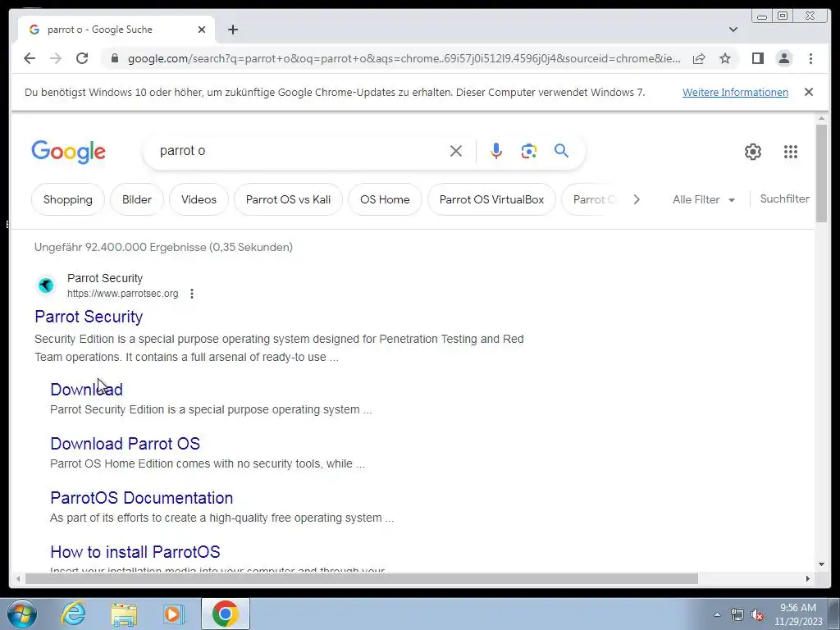Click the horizontal scrollbar right arrow
This screenshot has width=840, height=630.
pyautogui.click(x=808, y=578)
